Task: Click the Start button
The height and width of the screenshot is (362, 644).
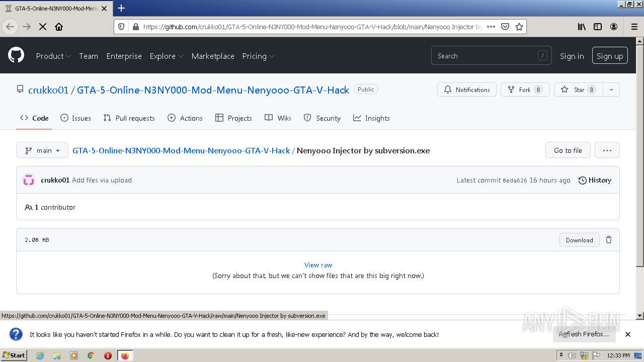Action: coord(14,355)
